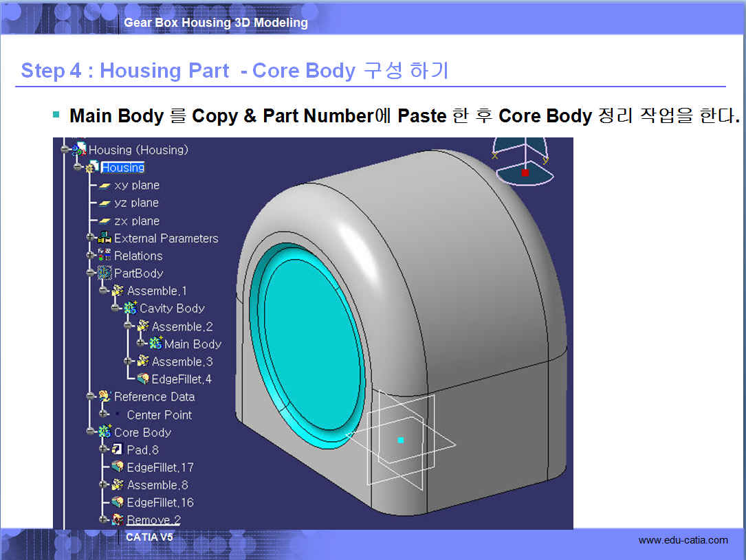Click the compass in the viewport corner
Image resolution: width=746 pixels, height=560 pixels.
point(525,161)
